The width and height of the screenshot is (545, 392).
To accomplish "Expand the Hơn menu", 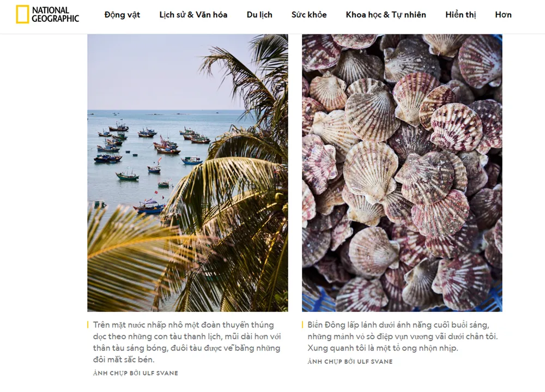I will tap(503, 15).
